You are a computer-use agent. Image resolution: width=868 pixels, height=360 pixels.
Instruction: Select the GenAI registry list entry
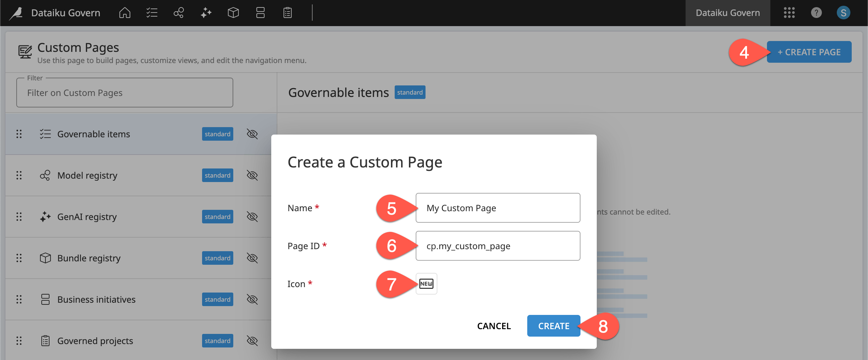87,217
